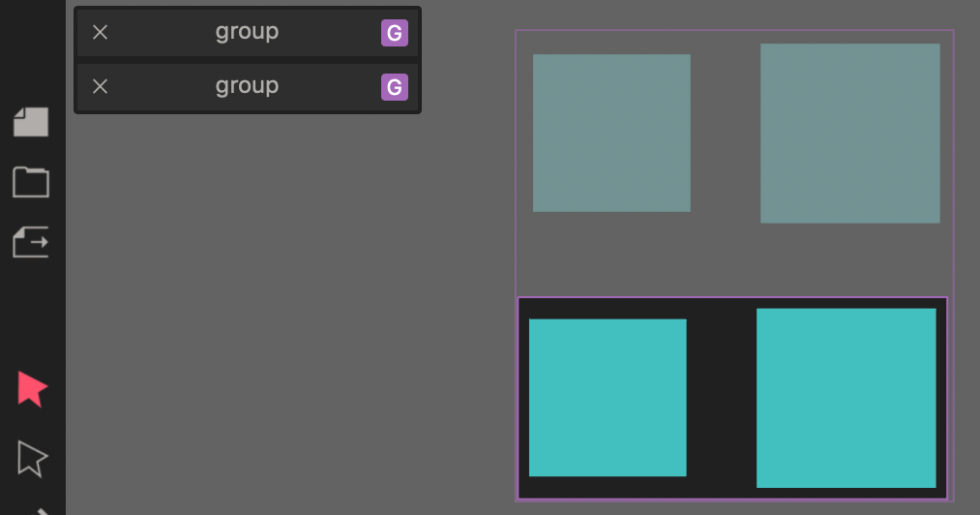
Task: Click the new document page icon
Action: [x=31, y=122]
